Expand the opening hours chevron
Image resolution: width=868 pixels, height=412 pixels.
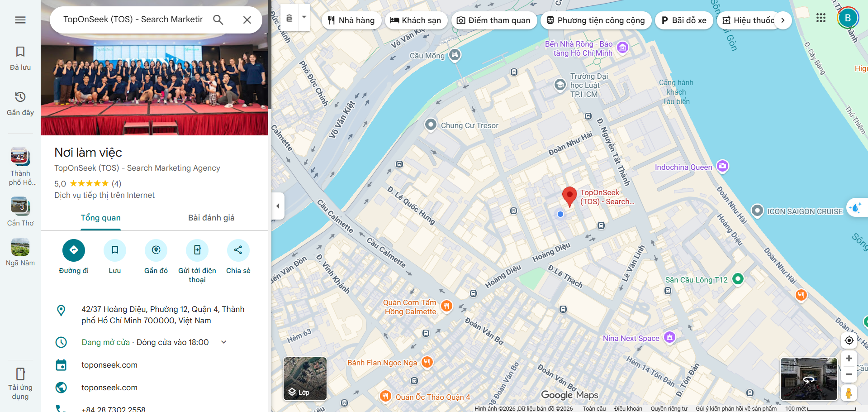223,342
